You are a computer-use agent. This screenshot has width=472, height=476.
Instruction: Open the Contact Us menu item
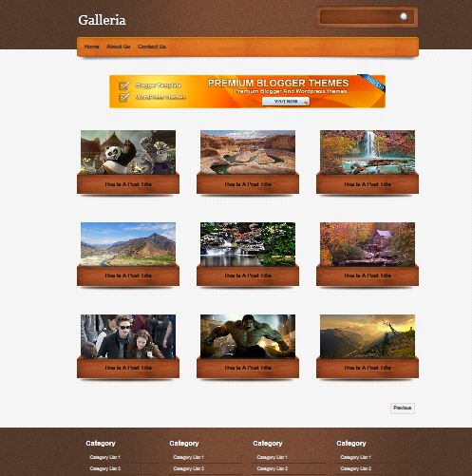[152, 47]
